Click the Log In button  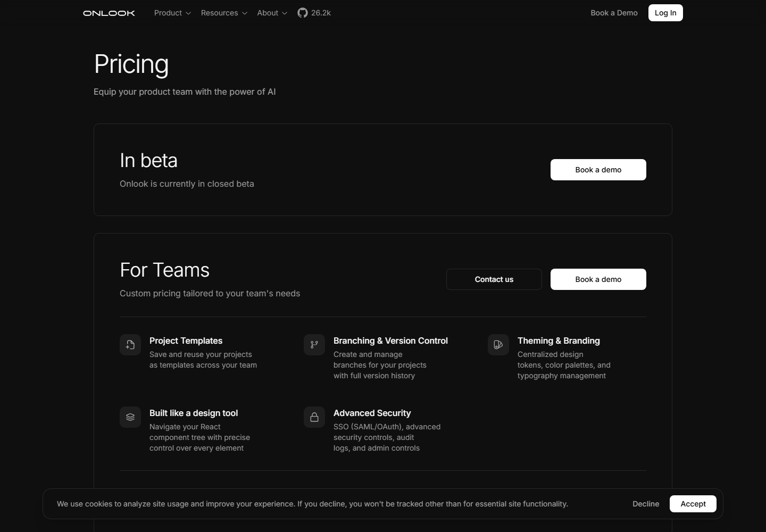coord(665,13)
